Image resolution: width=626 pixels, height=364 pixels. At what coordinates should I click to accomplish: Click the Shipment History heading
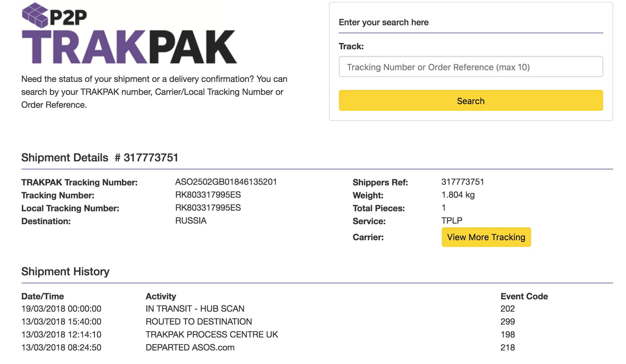tap(65, 272)
